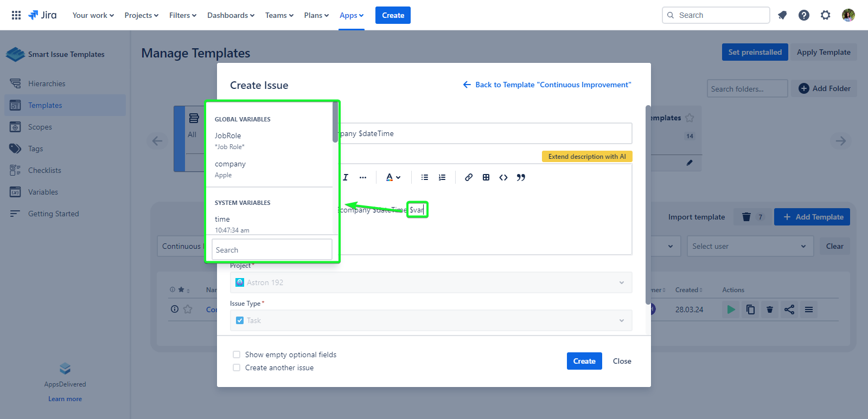Open the Apps menu in top navigation
868x419 pixels.
click(351, 15)
